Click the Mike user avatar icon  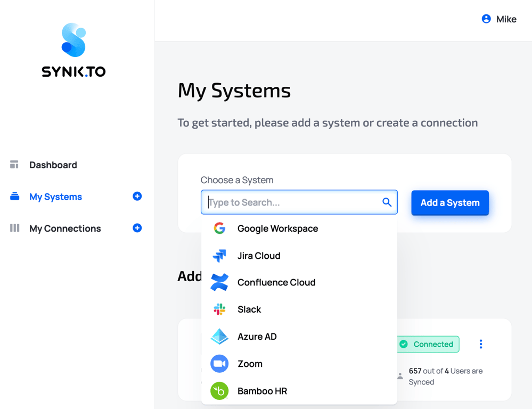click(486, 19)
